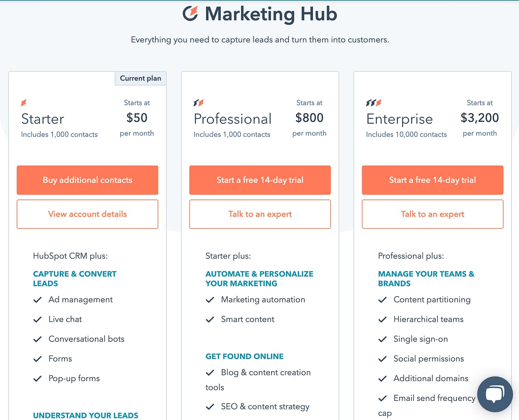519x420 pixels.
Task: Click the Starter plan $50 price text
Action: 136,118
